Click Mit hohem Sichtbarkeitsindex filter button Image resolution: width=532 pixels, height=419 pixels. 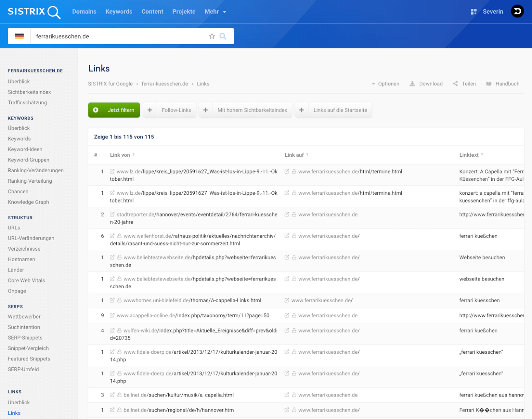[x=245, y=110]
